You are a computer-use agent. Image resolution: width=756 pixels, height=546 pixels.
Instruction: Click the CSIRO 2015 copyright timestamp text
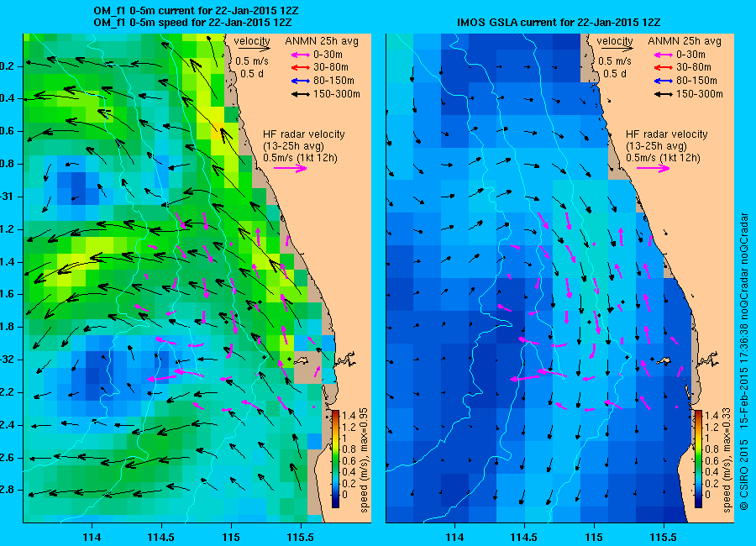744,361
